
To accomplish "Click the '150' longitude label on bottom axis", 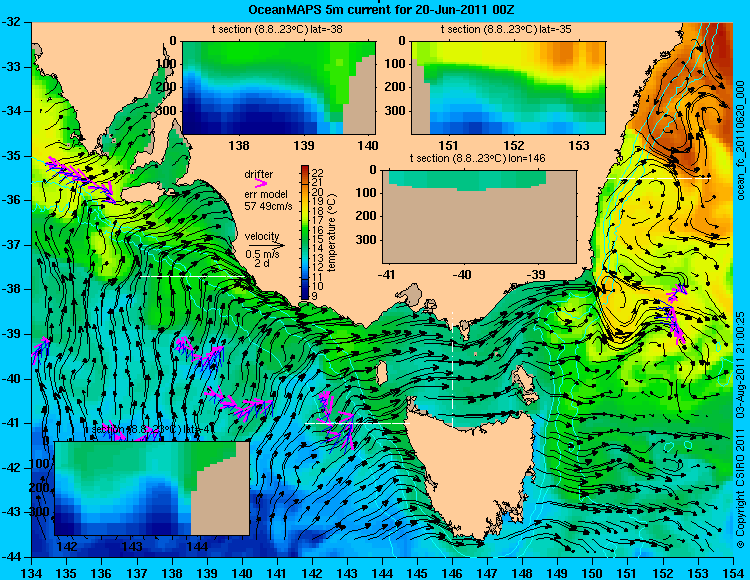I will tap(593, 572).
